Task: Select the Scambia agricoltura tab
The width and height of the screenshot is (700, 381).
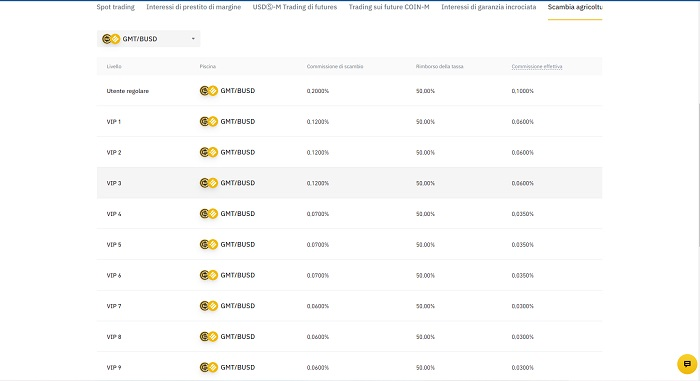Action: [x=575, y=7]
